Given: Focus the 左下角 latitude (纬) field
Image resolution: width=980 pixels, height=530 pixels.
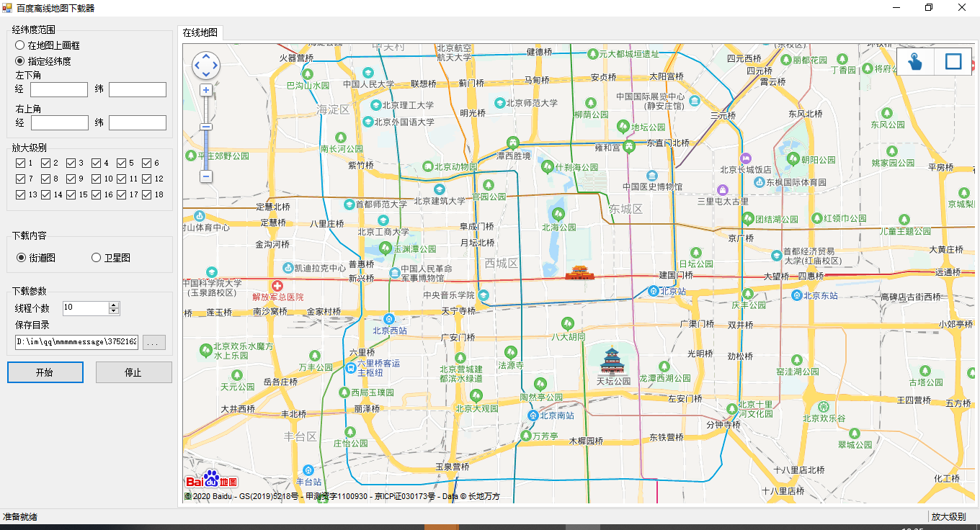Looking at the screenshot, I should (138, 89).
